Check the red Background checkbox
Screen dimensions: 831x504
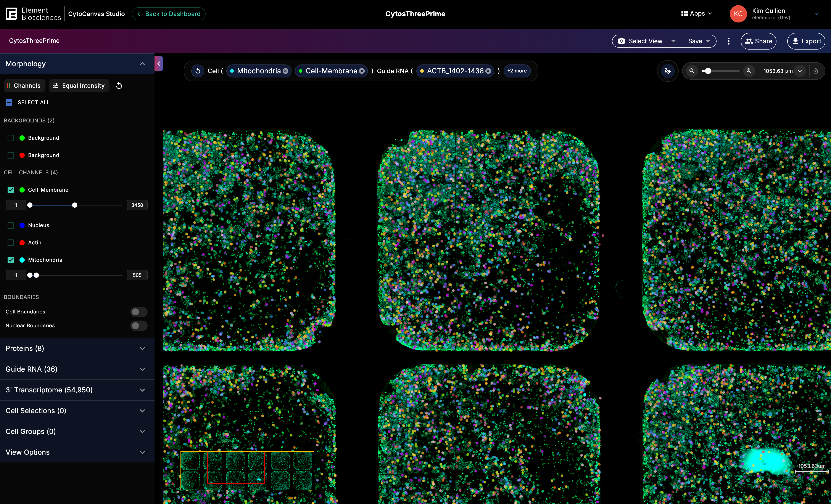click(x=11, y=155)
